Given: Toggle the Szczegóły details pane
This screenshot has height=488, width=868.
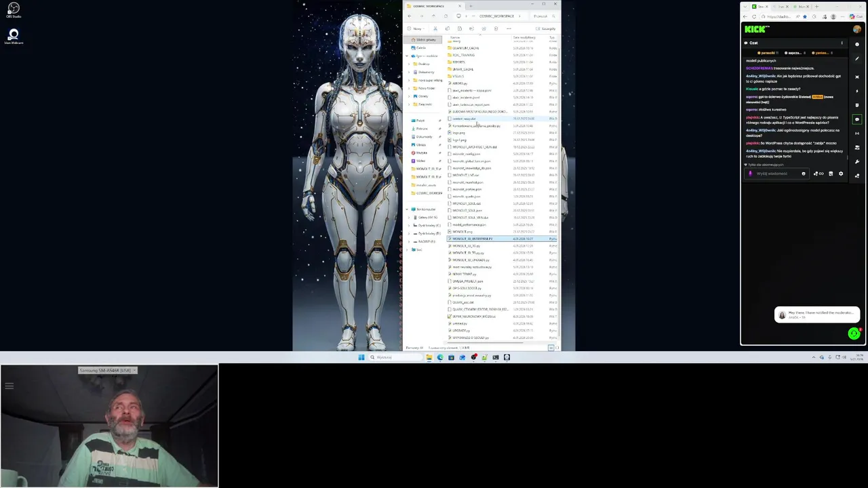Looking at the screenshot, I should pos(545,28).
